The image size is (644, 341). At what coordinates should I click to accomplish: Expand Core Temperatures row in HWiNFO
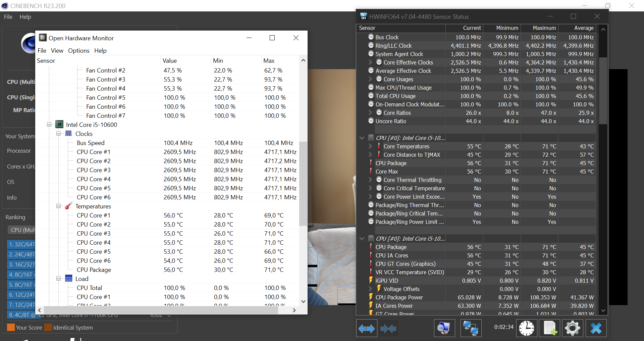pyautogui.click(x=370, y=146)
